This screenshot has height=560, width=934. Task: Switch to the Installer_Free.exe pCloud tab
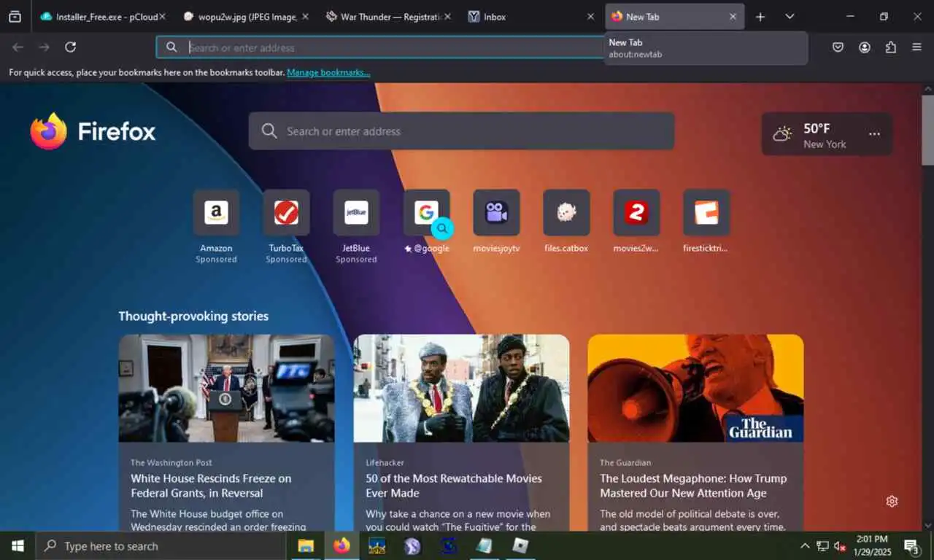[x=102, y=16]
